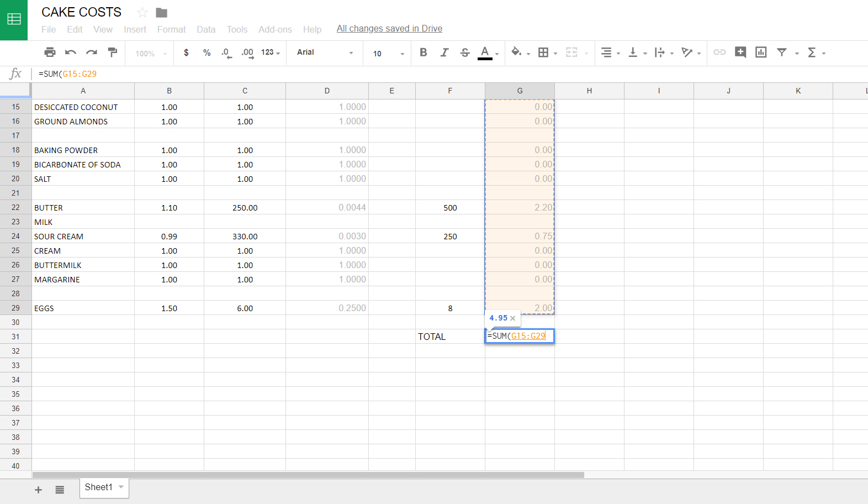The image size is (868, 504).
Task: Click the Filter icon
Action: [782, 52]
